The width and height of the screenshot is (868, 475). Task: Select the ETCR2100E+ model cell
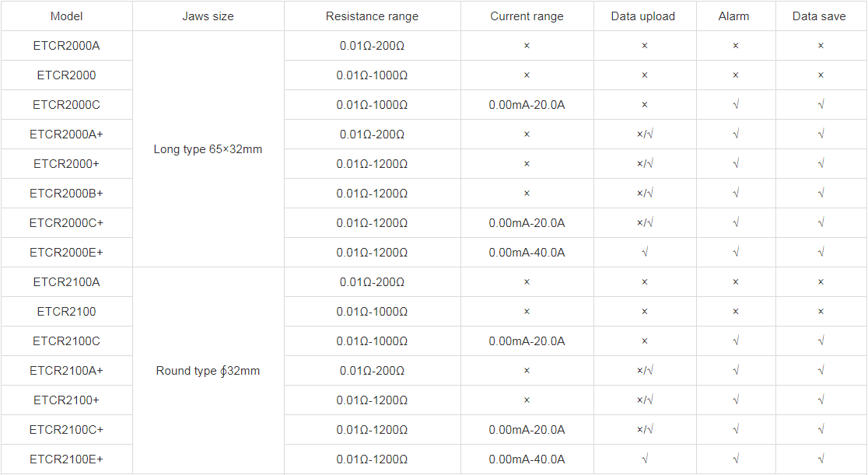[x=66, y=459]
